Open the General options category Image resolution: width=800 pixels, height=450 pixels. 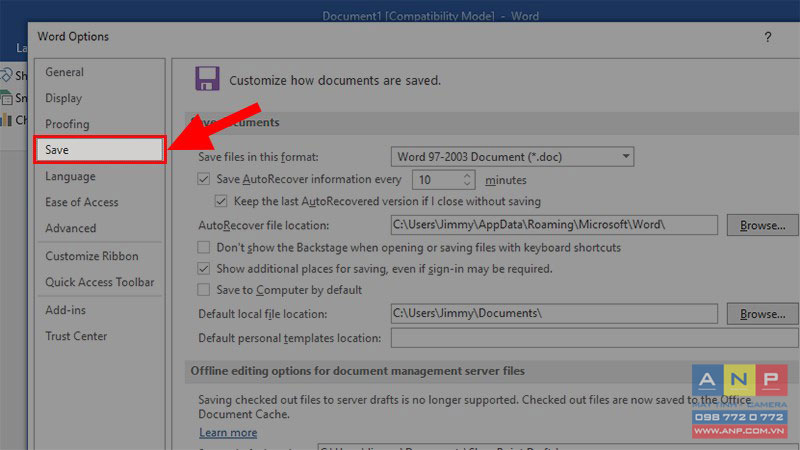click(100, 72)
